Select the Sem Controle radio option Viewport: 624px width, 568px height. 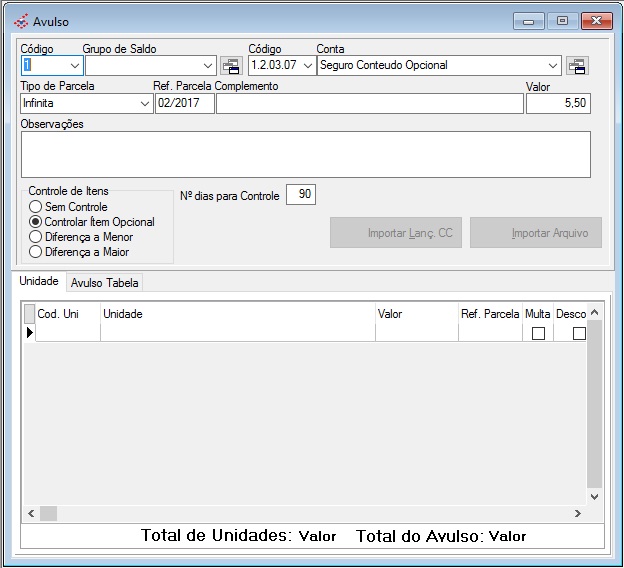pyautogui.click(x=36, y=207)
